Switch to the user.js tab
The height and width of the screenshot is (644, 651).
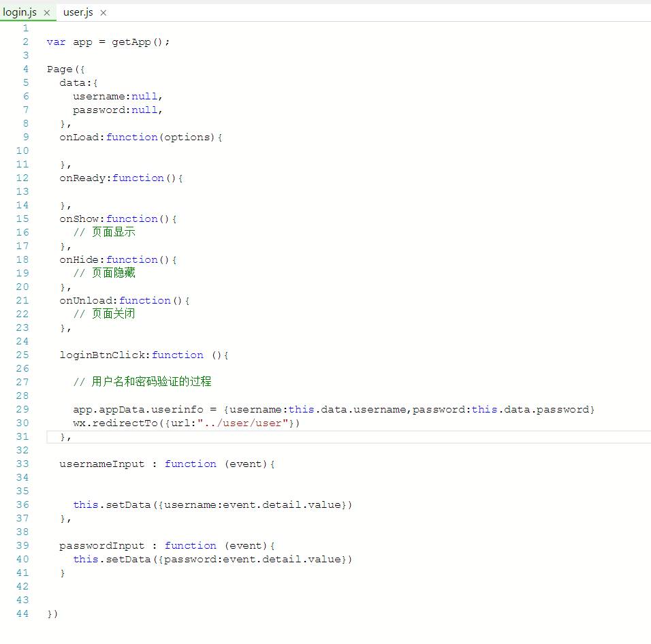click(x=78, y=13)
